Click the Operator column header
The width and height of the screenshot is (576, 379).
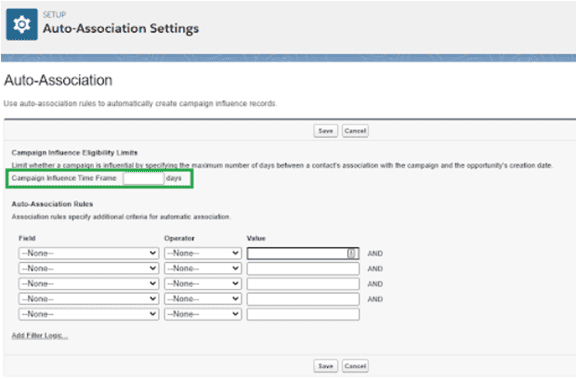[x=179, y=238]
